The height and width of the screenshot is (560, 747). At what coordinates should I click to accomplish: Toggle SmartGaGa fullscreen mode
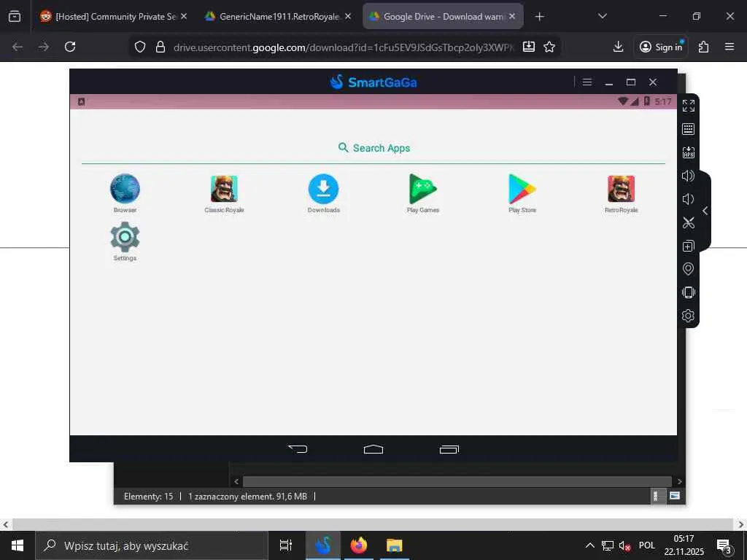click(x=689, y=106)
